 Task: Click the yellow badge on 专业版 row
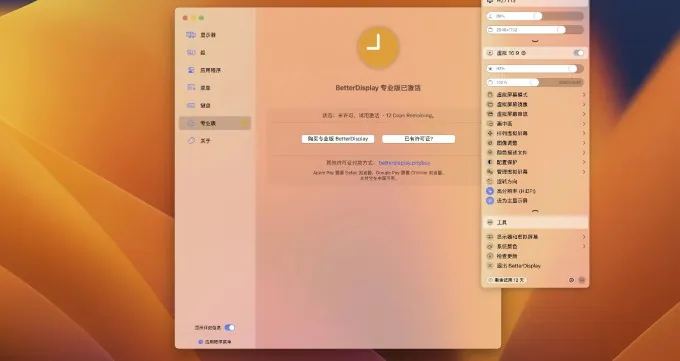[244, 124]
